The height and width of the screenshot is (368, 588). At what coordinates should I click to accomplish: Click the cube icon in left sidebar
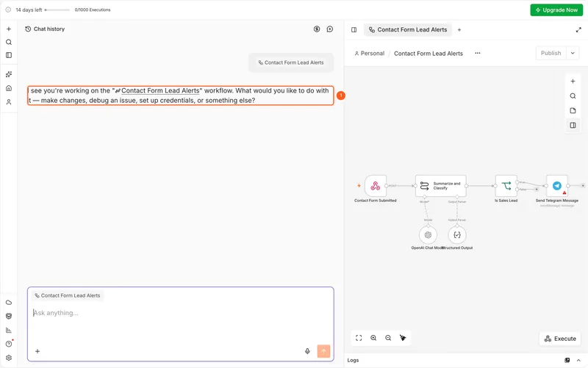pos(9,316)
